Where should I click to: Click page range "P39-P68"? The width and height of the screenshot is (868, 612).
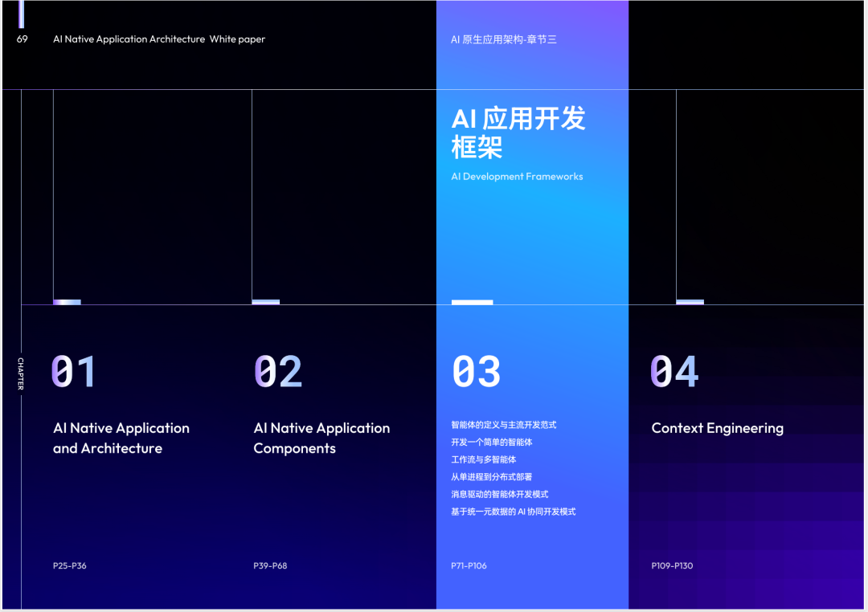coord(270,565)
